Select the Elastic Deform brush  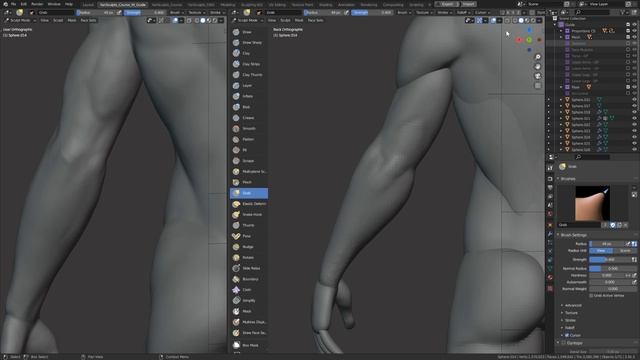(x=249, y=204)
